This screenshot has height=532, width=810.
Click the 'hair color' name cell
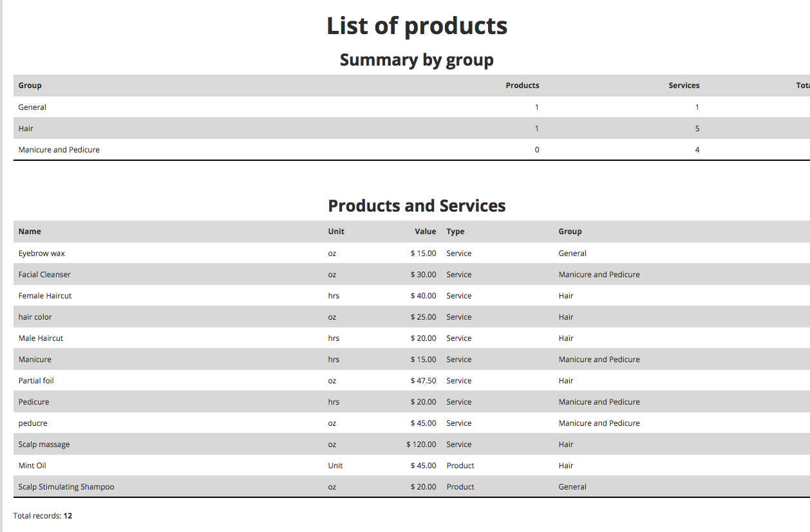[x=35, y=317]
